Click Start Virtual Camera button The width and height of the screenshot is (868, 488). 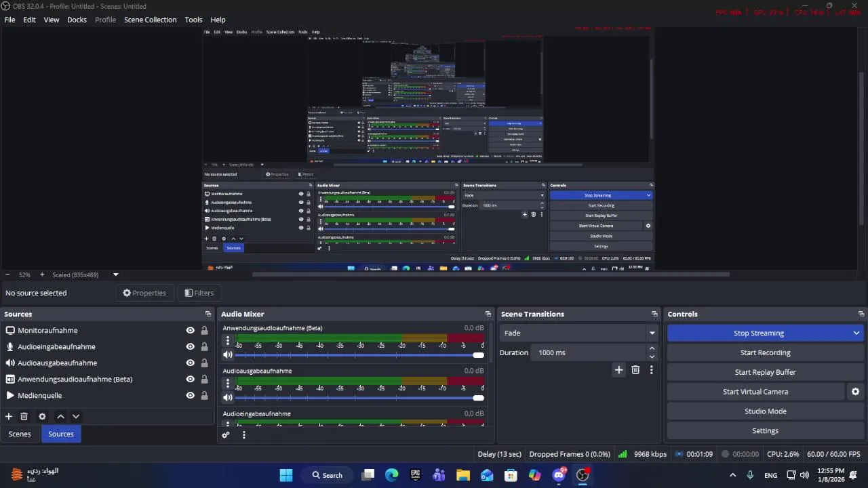click(755, 392)
